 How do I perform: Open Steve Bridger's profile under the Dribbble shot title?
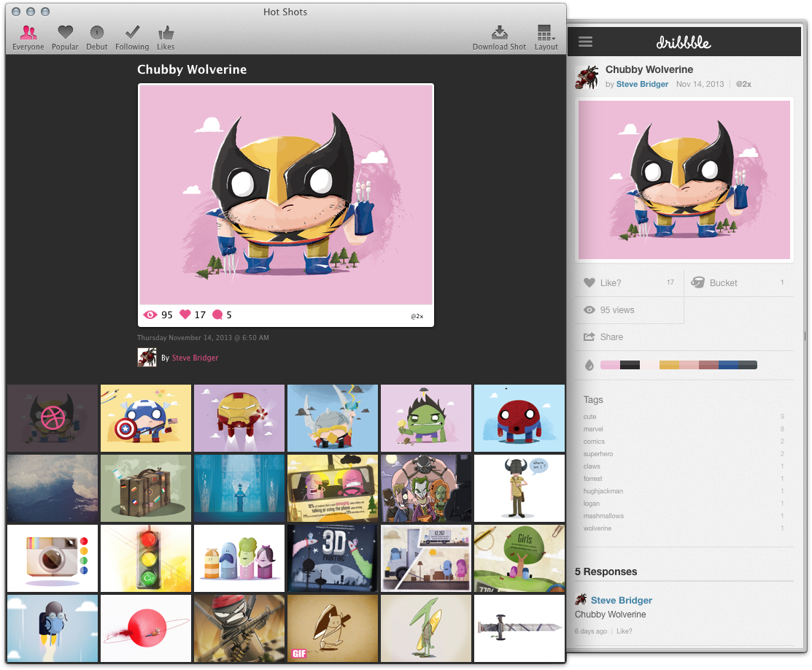642,84
